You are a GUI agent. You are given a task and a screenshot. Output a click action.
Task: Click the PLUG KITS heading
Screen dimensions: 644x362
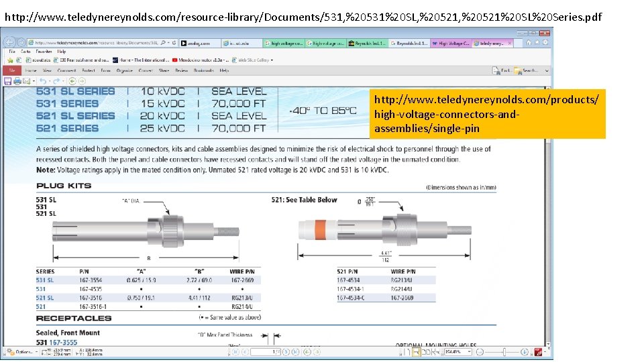[x=64, y=186]
